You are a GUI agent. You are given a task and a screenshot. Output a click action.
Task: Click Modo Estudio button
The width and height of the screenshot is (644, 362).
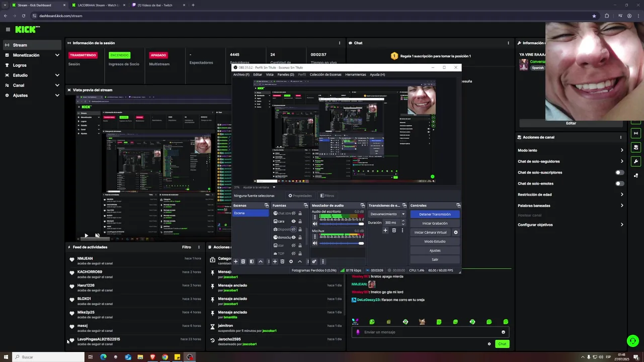pyautogui.click(x=435, y=241)
